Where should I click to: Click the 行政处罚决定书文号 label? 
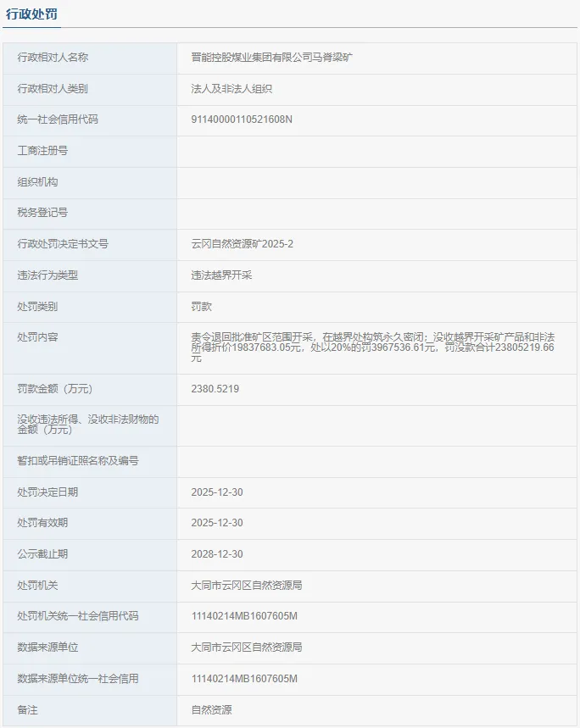pyautogui.click(x=63, y=244)
